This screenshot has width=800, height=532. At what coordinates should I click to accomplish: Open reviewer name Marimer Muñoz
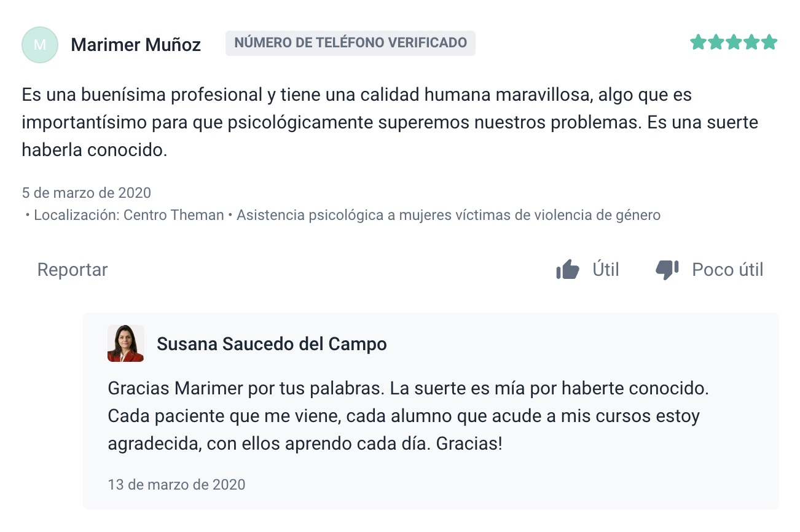(x=136, y=45)
